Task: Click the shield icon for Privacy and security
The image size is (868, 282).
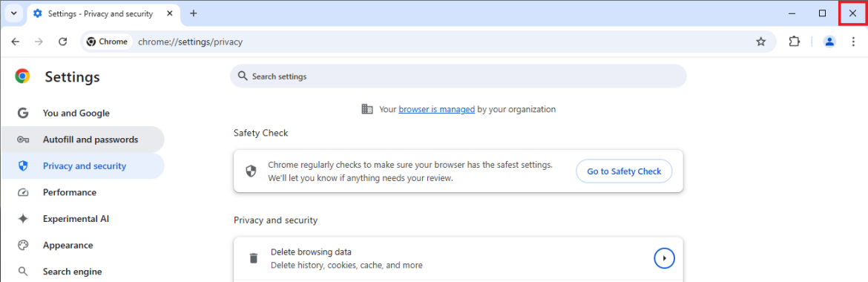Action: click(23, 165)
